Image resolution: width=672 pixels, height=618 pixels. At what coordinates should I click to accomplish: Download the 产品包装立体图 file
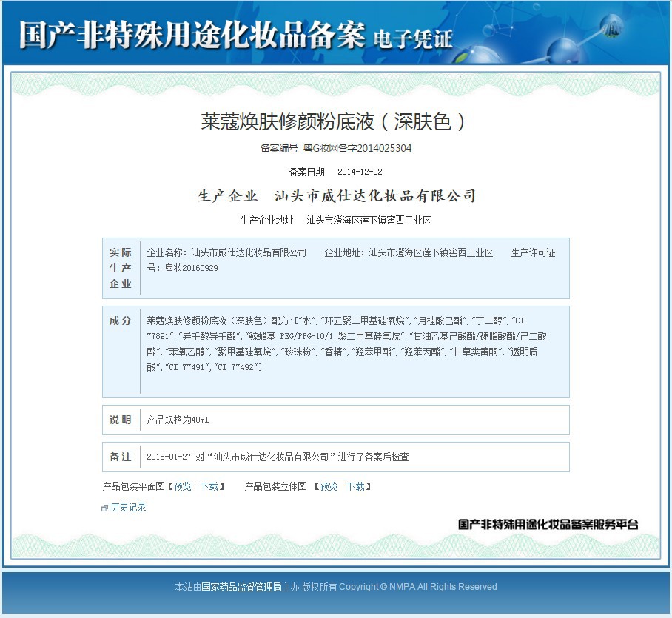(356, 486)
